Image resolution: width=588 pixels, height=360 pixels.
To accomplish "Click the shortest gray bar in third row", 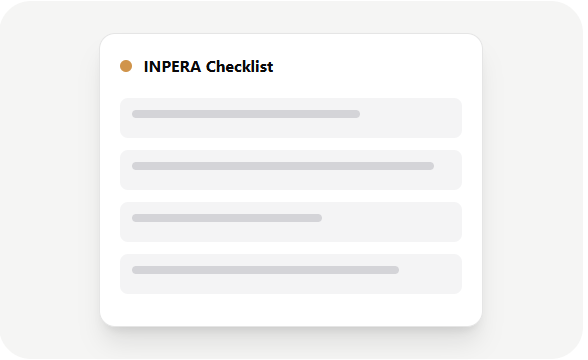I will click(227, 218).
